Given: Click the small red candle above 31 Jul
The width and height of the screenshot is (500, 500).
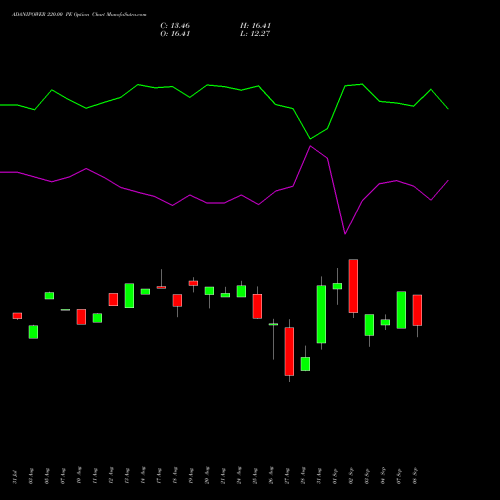Looking at the screenshot, I should pos(17,316).
